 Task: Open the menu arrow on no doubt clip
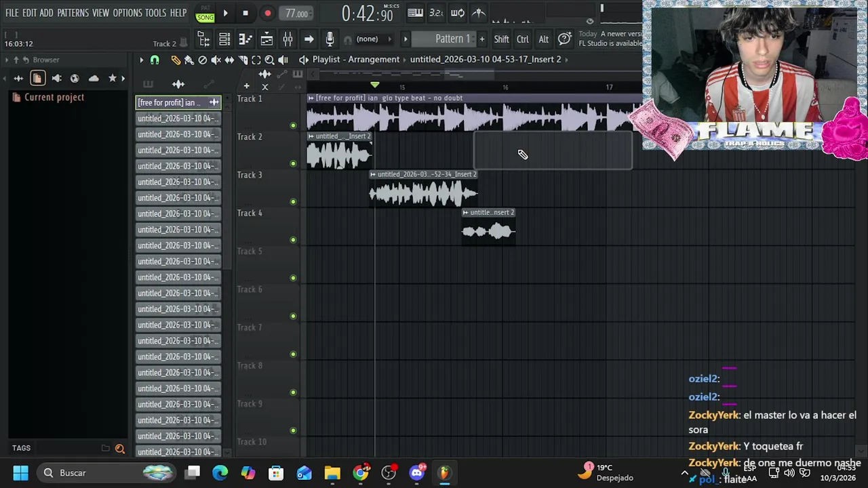(311, 98)
